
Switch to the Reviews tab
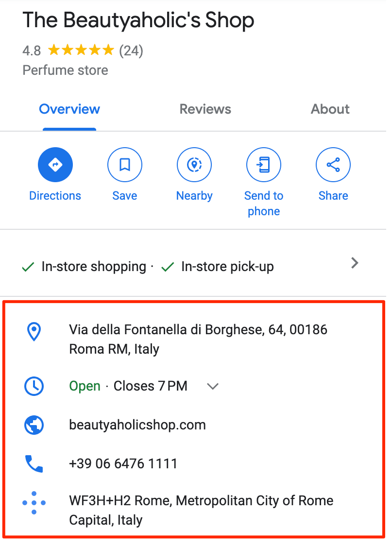(x=205, y=109)
